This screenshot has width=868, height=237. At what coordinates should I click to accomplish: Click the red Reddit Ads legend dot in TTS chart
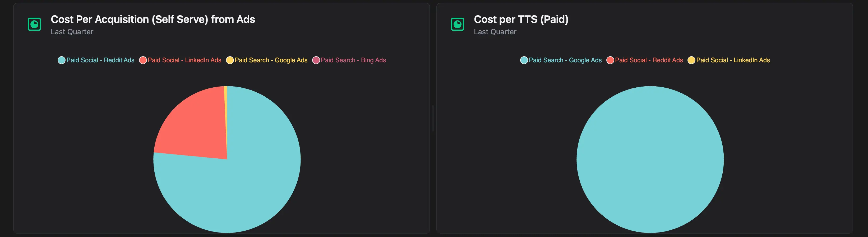tap(610, 60)
